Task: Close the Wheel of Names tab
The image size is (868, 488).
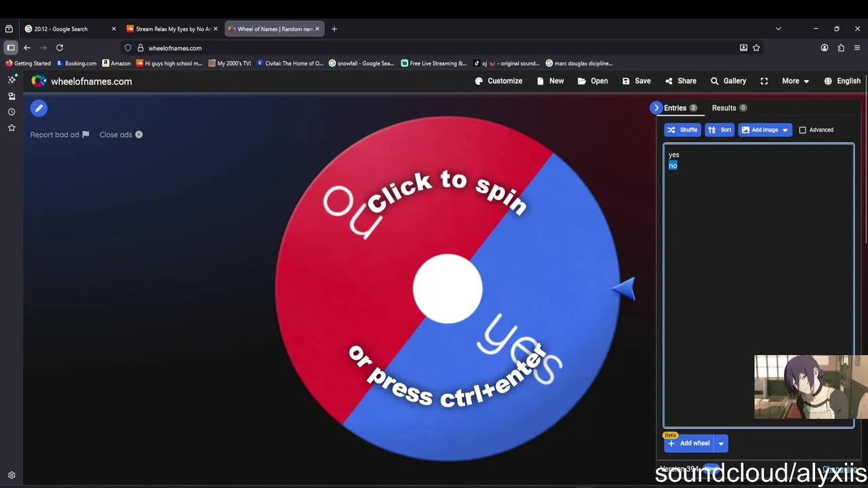Action: click(317, 29)
